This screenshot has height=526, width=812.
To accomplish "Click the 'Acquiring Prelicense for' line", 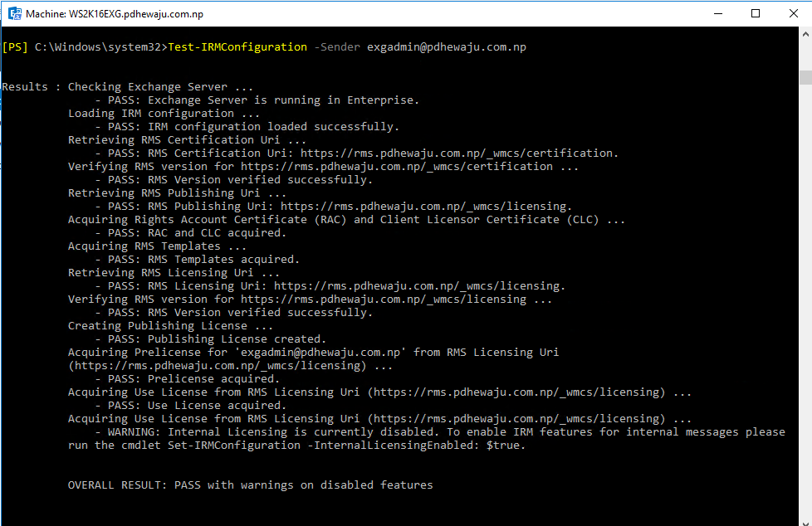I will point(313,353).
